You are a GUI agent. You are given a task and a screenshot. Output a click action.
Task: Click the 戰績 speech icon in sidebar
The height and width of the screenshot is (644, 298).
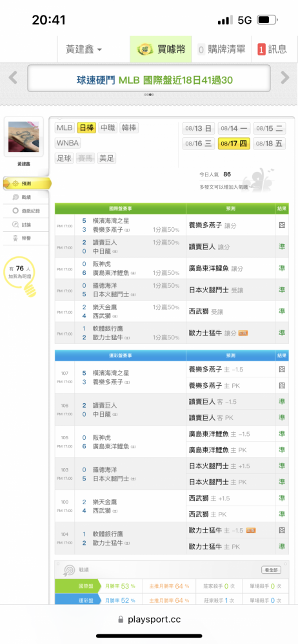(x=15, y=197)
